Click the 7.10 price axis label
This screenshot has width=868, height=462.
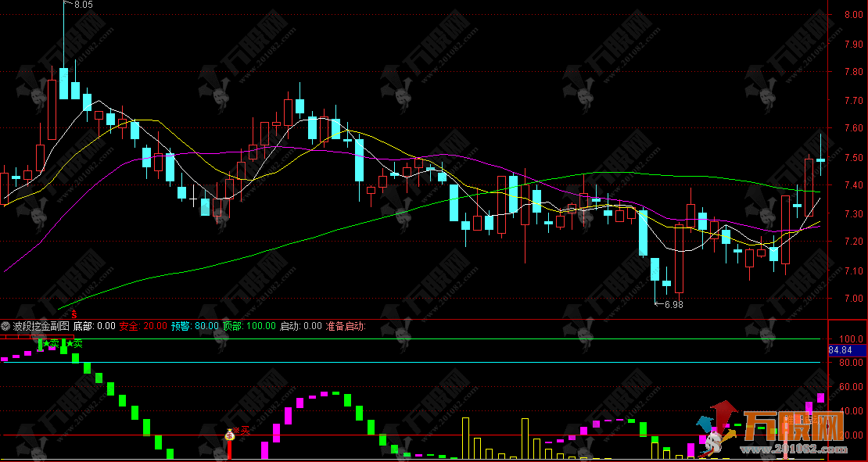click(854, 270)
